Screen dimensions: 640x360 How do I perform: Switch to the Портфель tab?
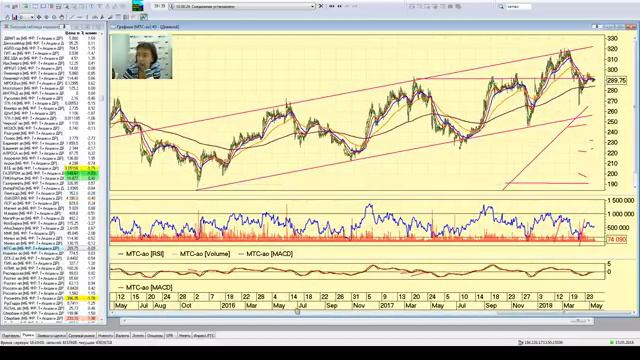(x=11, y=336)
